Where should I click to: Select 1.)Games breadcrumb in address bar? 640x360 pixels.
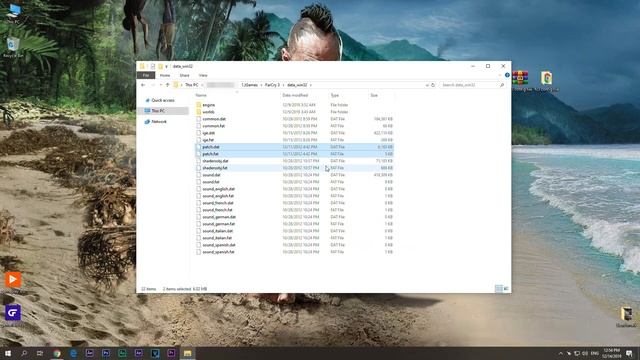[249, 85]
